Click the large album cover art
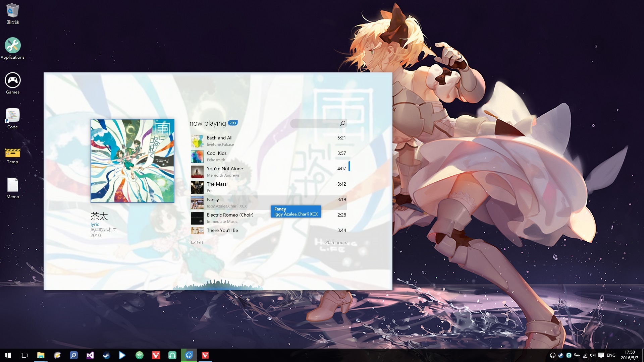This screenshot has height=362, width=644. point(132,161)
